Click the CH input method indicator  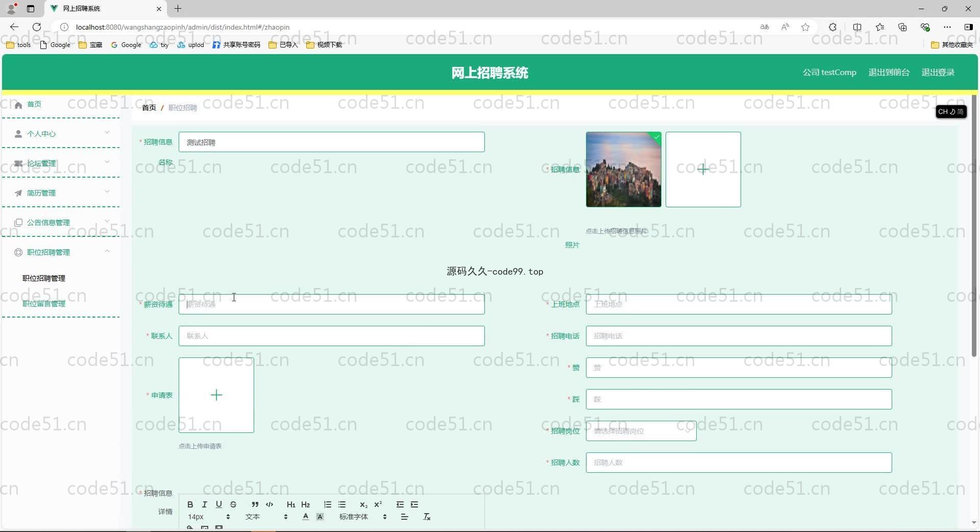951,112
